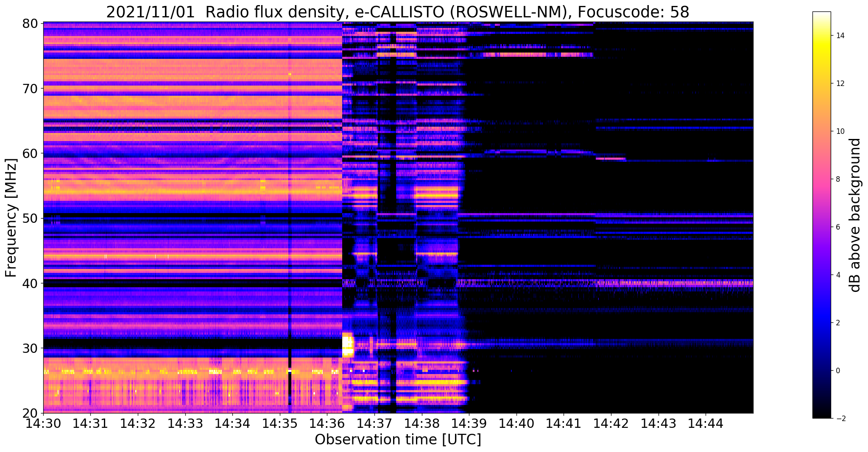The width and height of the screenshot is (868, 452).
Task: Click the bright white burst at 30 MHz, 14:36
Action: 348,345
